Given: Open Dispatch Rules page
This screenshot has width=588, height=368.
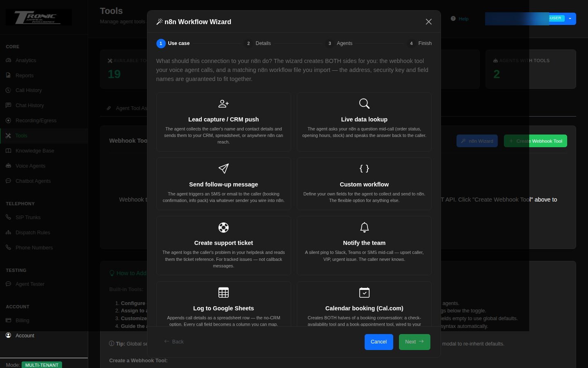Looking at the screenshot, I should click(x=44, y=232).
